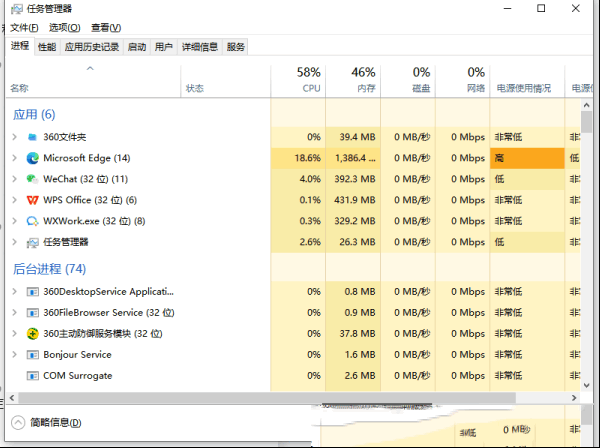Switch to the 服务 tab
Screen dimensions: 600x448
click(x=235, y=47)
